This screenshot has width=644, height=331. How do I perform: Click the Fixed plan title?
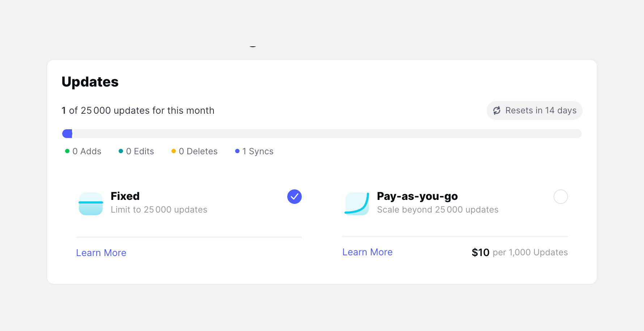tap(125, 196)
